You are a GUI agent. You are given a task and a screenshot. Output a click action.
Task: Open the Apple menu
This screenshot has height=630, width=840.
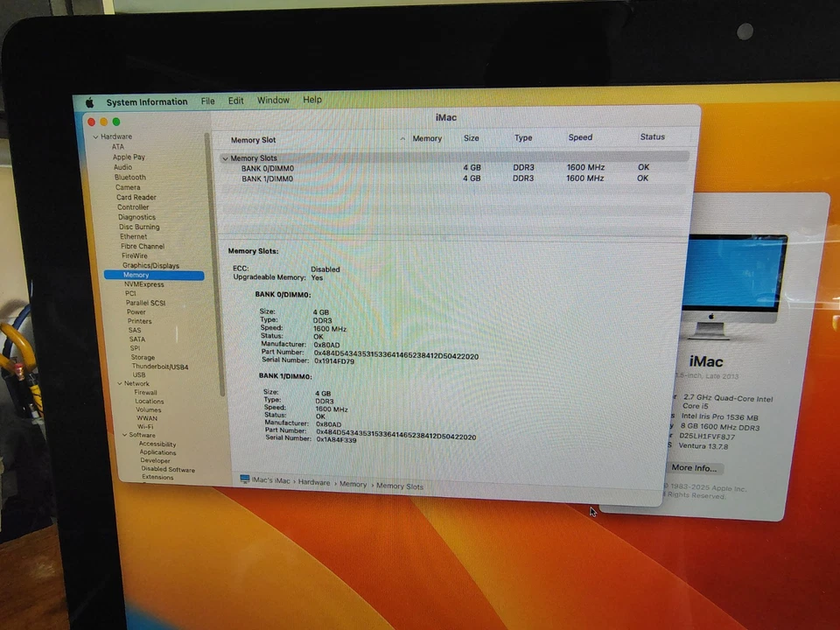(x=88, y=101)
